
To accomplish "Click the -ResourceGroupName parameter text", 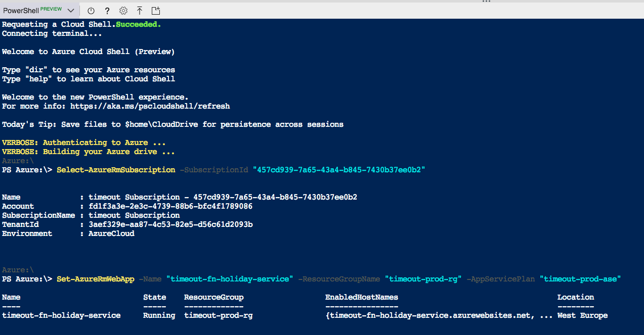I will click(x=339, y=279).
